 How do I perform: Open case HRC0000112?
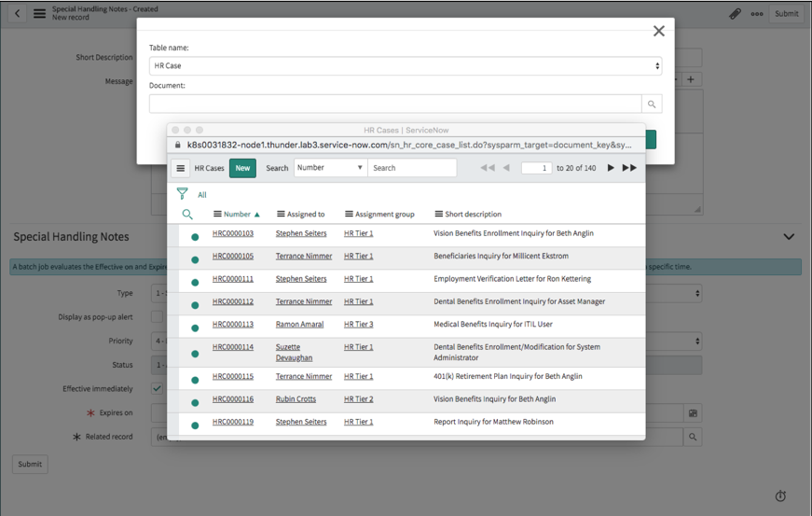[233, 301]
